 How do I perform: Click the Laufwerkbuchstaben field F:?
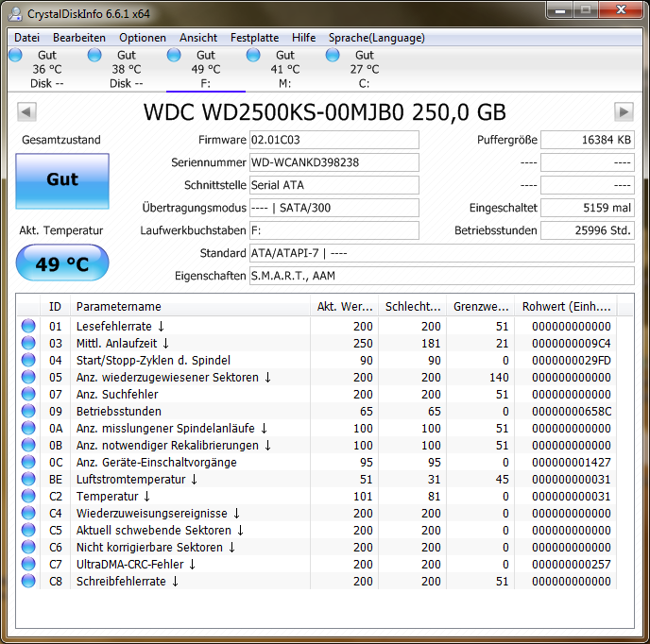tap(334, 230)
